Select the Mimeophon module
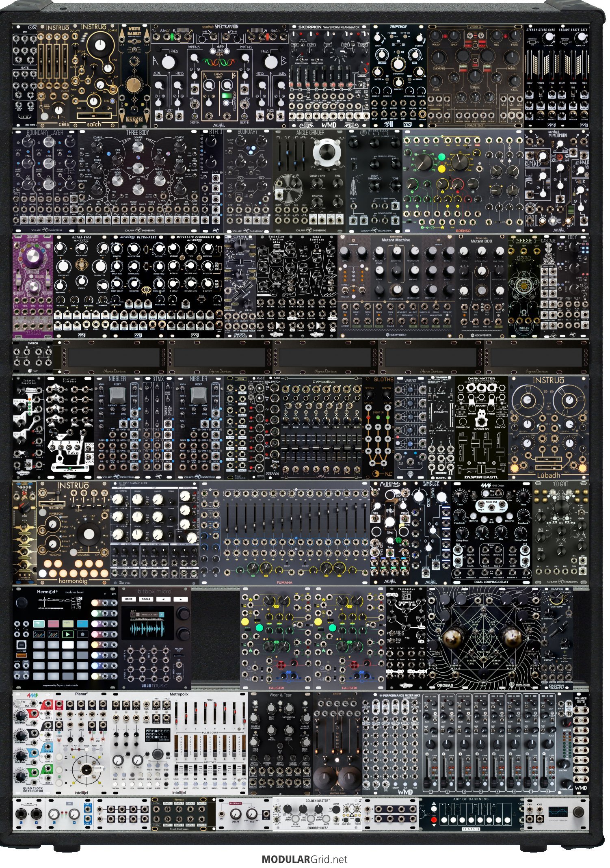 click(x=557, y=182)
